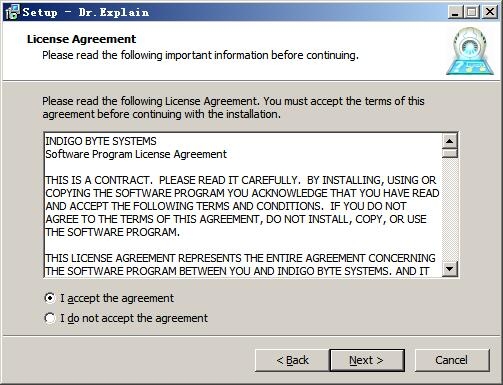Choose the 'I do not accept' radio button
Screen dimensions: 503x385
pos(50,318)
